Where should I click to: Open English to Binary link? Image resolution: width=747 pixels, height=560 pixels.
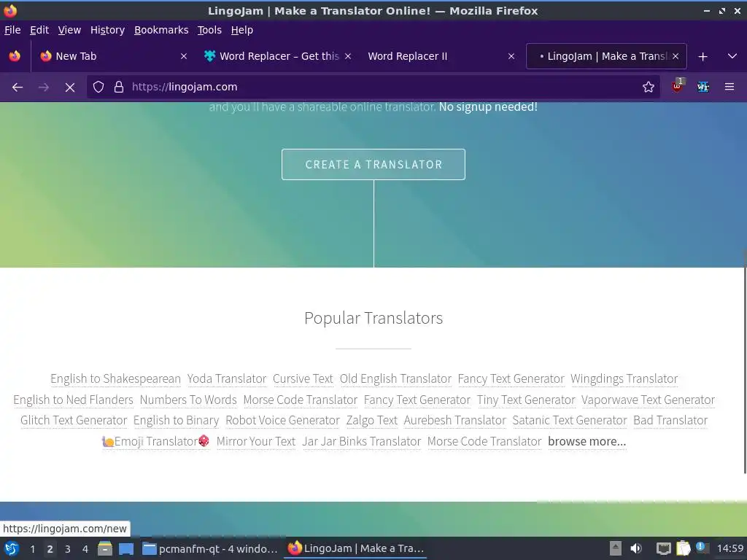[x=177, y=421]
